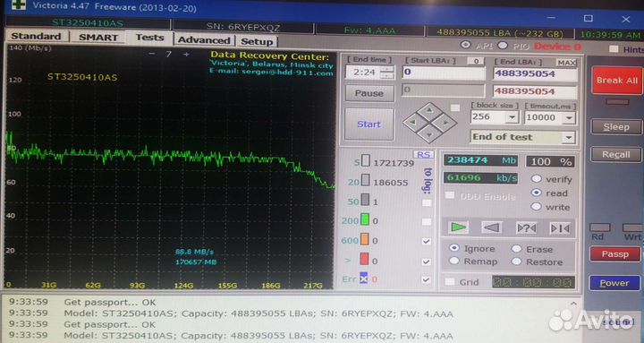The height and width of the screenshot is (343, 644).
Task: Click the Recall button
Action: point(615,154)
